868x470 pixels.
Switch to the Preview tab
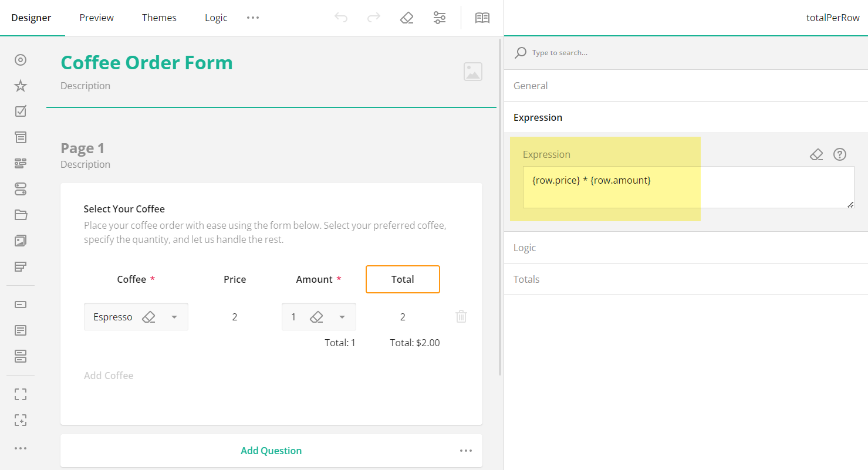point(96,18)
